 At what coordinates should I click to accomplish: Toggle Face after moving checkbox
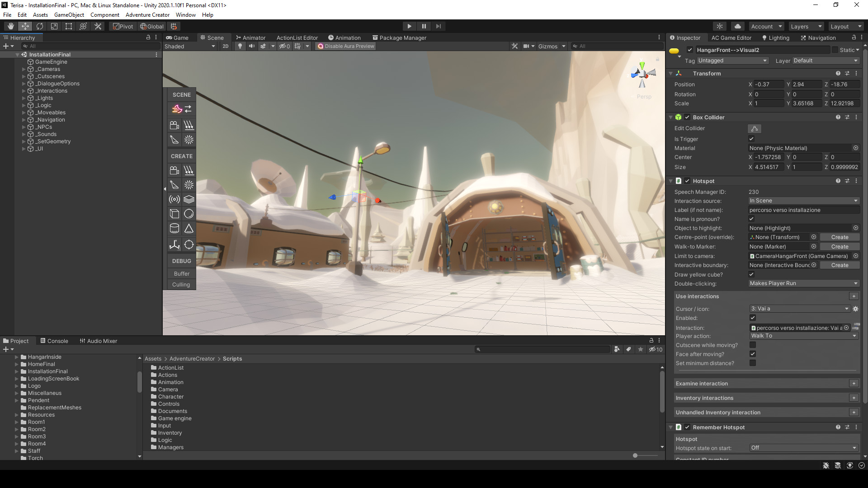point(753,354)
